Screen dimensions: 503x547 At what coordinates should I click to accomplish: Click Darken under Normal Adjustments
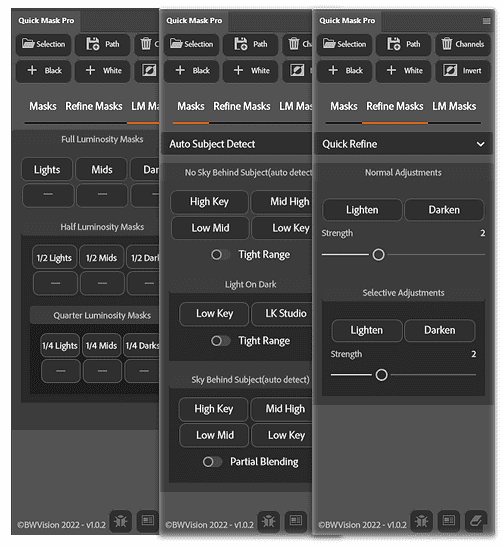444,210
